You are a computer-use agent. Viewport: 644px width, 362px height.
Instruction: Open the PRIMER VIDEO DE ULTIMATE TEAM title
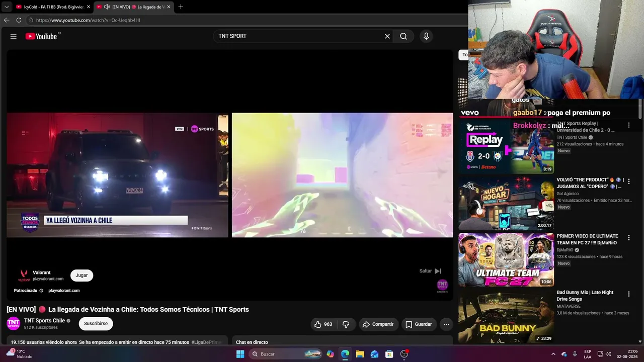pyautogui.click(x=587, y=239)
